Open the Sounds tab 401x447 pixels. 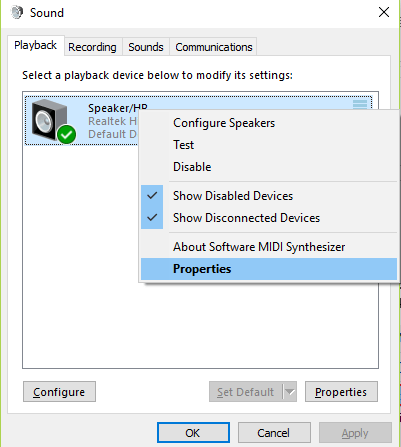coord(146,47)
